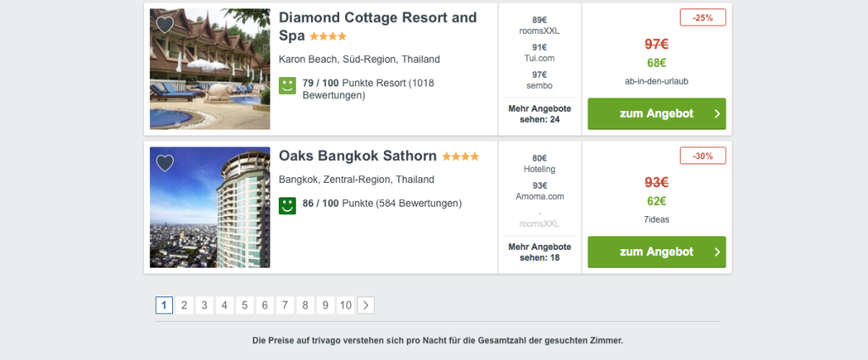
Task: Expand more offers for Oaks Bangkok (18)
Action: coord(540,252)
